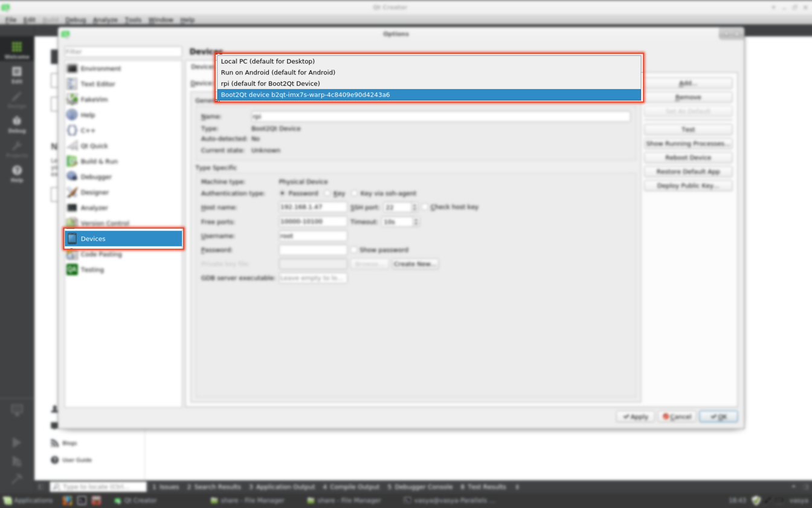Click OK button
Screen dimensions: 812x508
click(718, 417)
